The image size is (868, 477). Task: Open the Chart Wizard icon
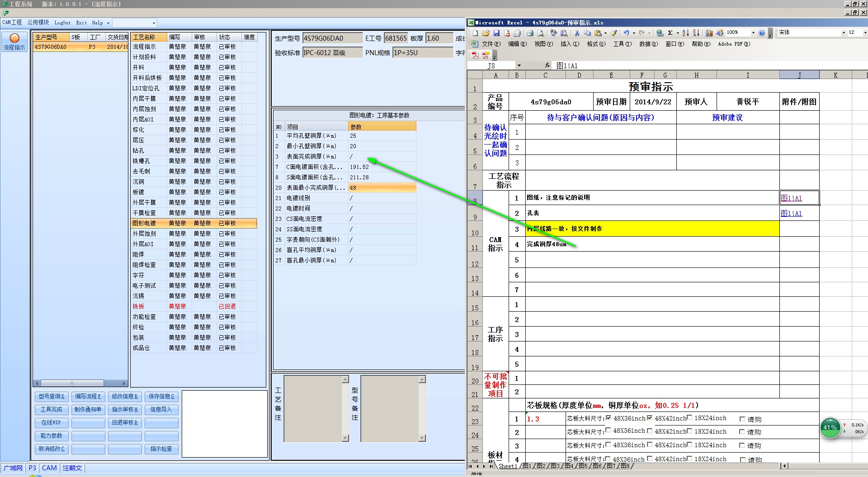[x=709, y=33]
